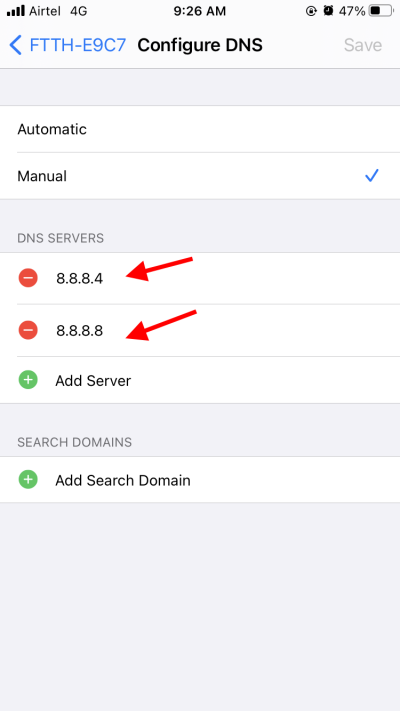400x711 pixels.
Task: Tap the back chevron arrow
Action: [15, 45]
